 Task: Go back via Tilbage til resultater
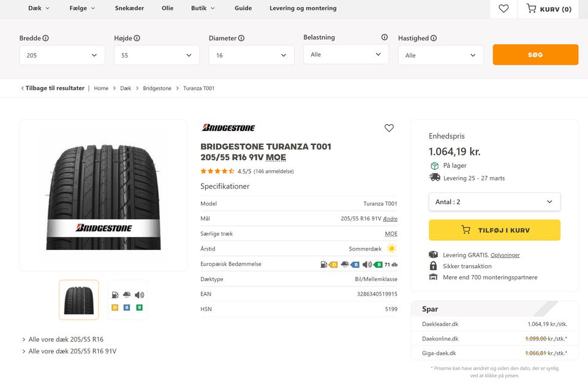tap(53, 88)
